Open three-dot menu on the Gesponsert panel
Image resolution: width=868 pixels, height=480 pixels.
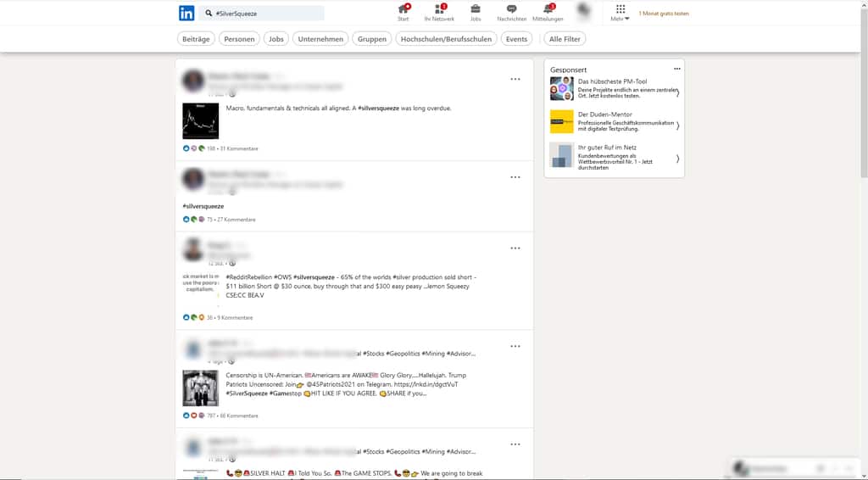pyautogui.click(x=676, y=69)
